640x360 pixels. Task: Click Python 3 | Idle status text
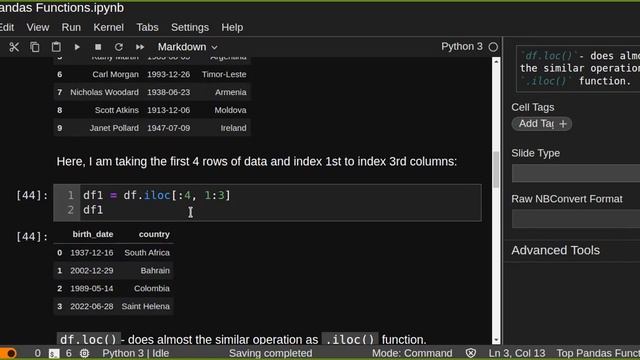pyautogui.click(x=136, y=353)
